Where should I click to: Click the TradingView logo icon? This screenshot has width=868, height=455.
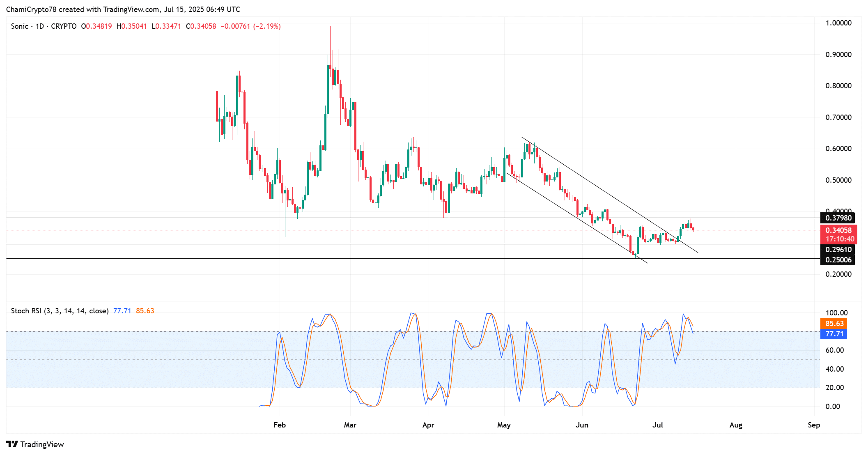point(12,444)
